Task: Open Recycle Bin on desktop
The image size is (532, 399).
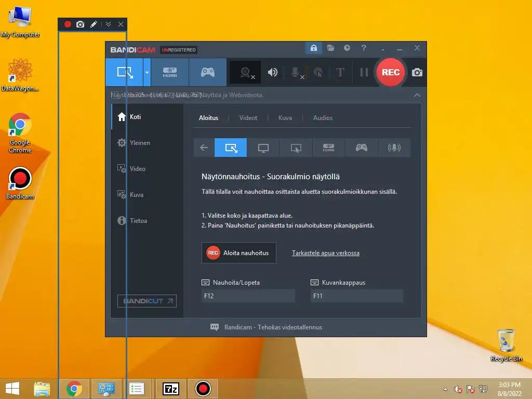Action: (x=506, y=345)
